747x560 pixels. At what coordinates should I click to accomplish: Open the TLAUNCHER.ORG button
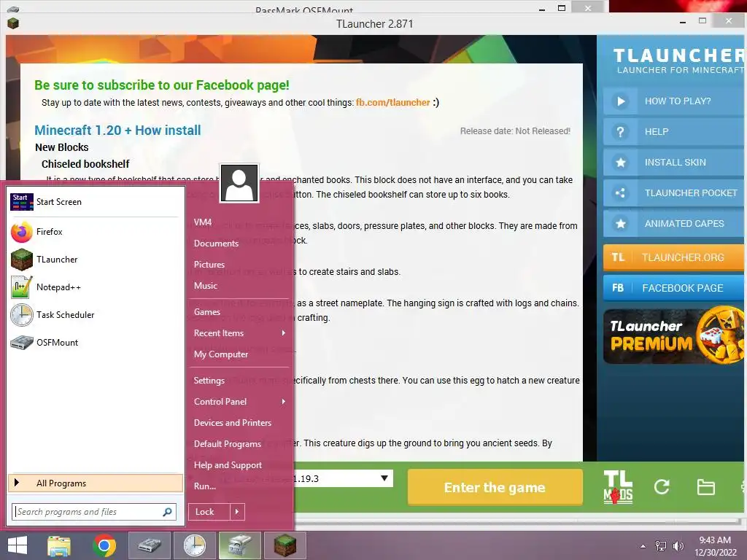click(x=674, y=257)
